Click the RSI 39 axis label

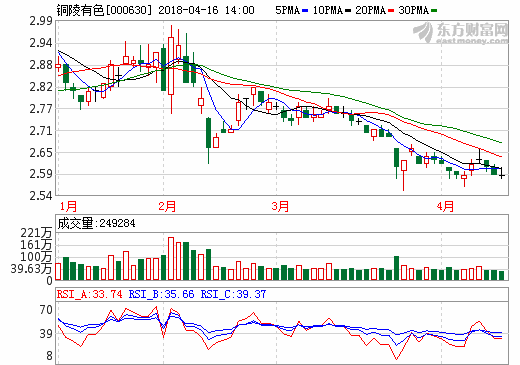(x=46, y=334)
